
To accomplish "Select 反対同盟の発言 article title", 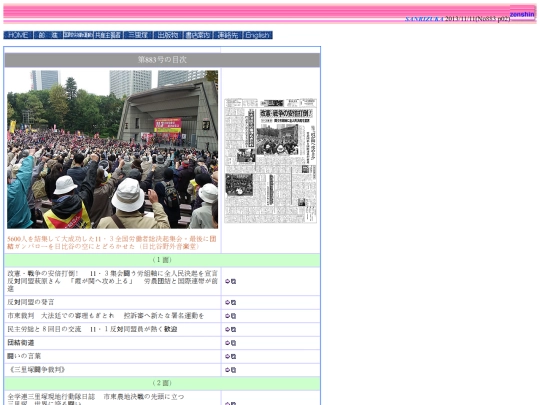I will click(31, 302).
